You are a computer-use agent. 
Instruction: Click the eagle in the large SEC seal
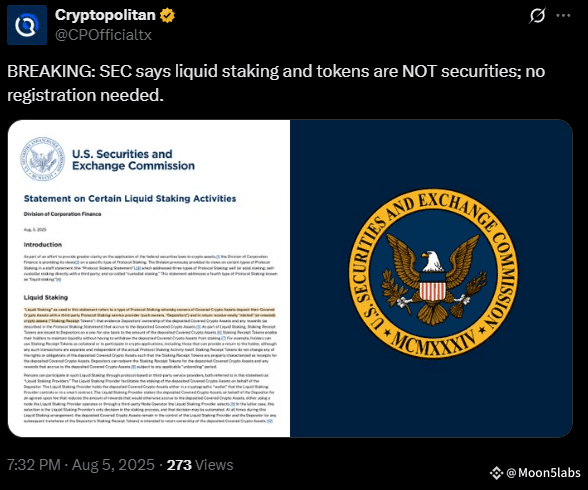click(434, 278)
